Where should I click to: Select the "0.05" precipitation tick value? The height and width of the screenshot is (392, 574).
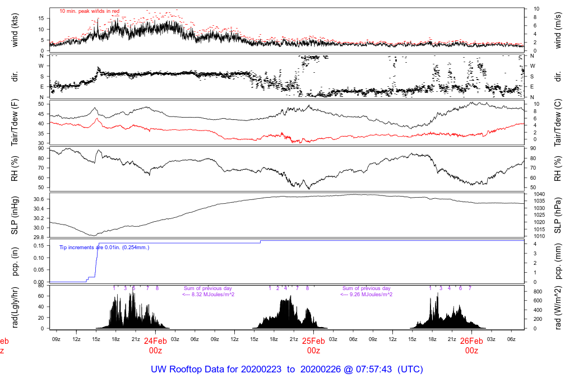point(39,270)
